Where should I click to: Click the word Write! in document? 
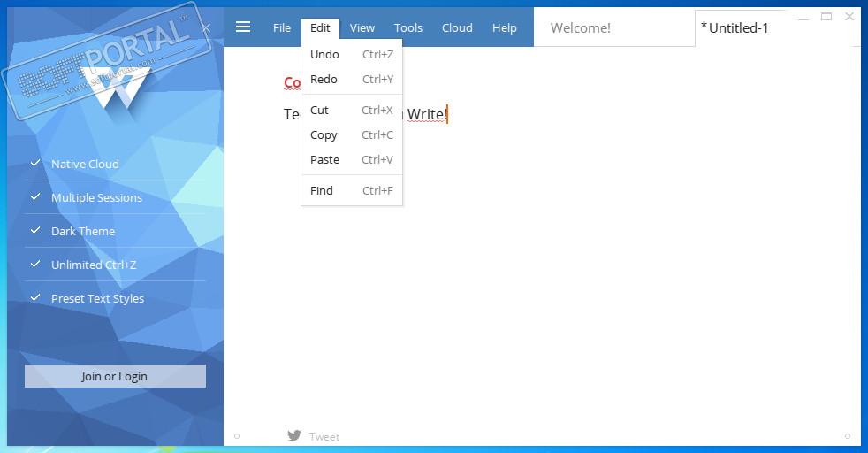coord(427,114)
